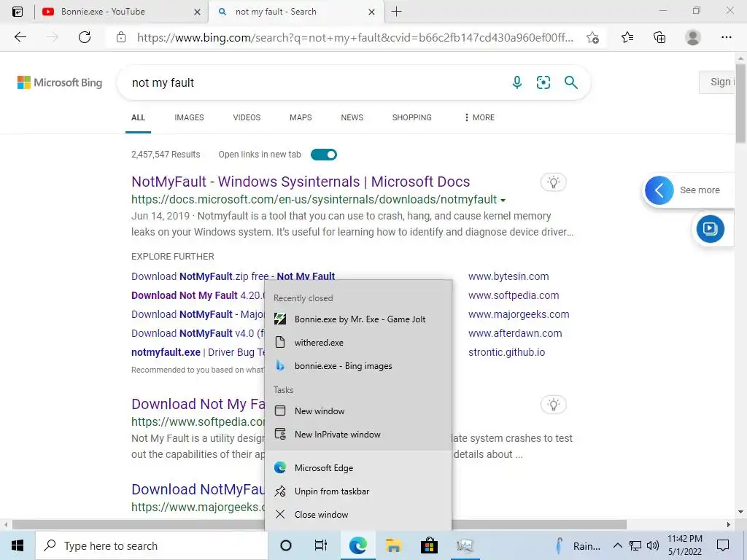Click the blue See more chevron circle
The image size is (747, 560).
659,190
